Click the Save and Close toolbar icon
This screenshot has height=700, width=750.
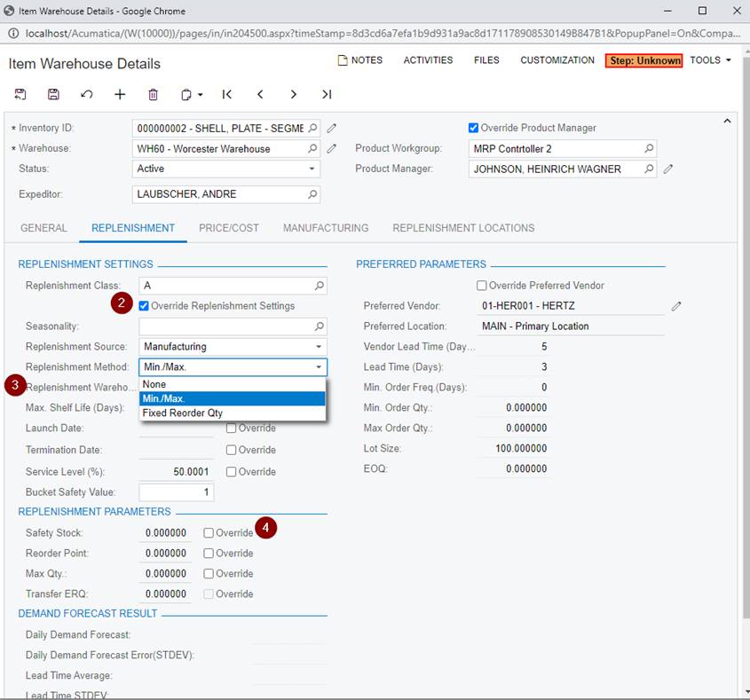tap(20, 94)
